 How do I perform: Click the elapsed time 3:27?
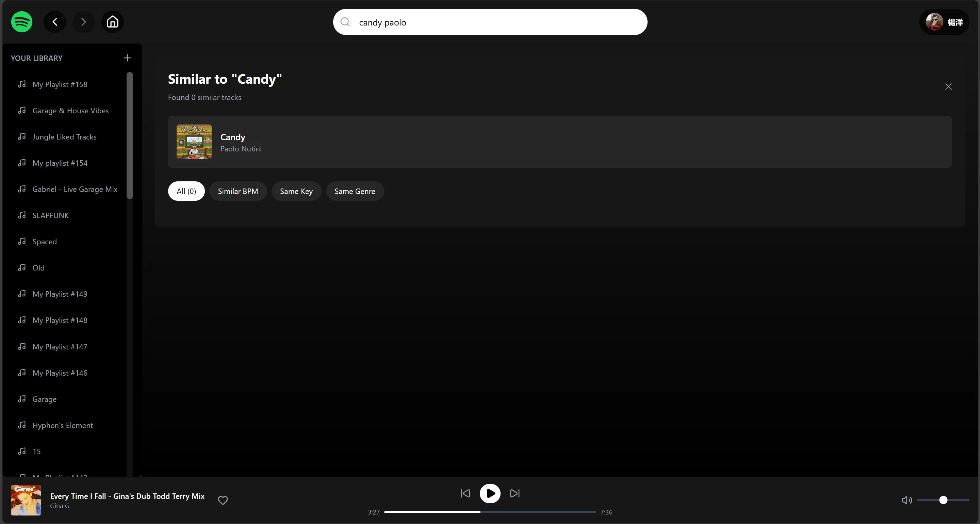374,512
